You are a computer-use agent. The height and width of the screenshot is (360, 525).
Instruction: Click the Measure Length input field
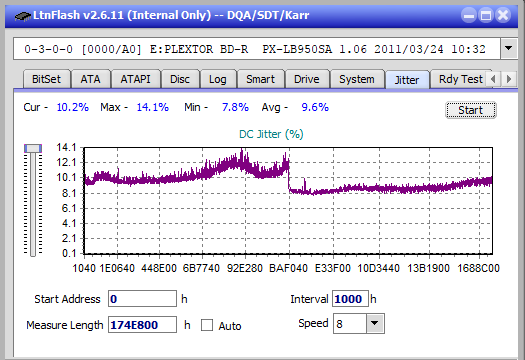click(142, 325)
